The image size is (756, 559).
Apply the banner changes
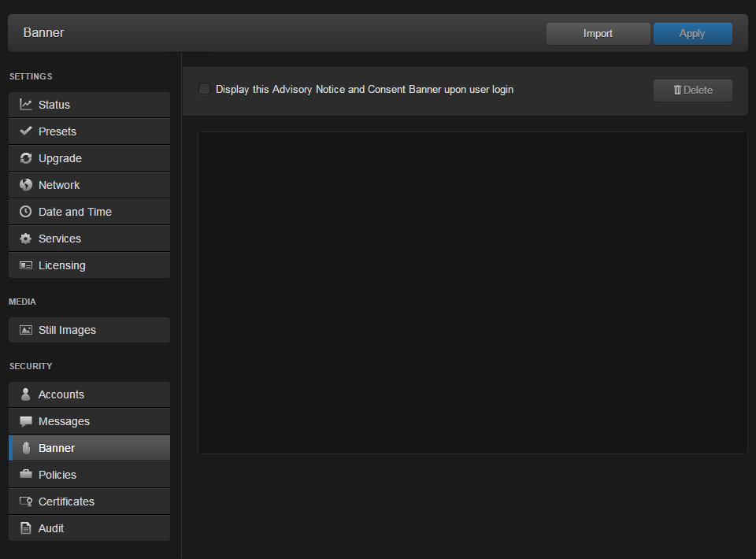pyautogui.click(x=692, y=34)
